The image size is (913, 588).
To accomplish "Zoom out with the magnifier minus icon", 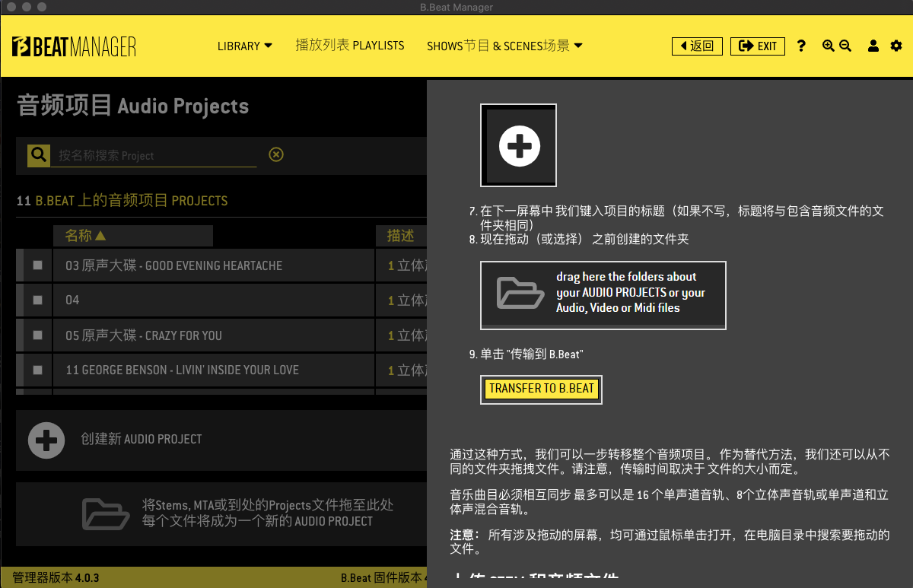I will (845, 46).
